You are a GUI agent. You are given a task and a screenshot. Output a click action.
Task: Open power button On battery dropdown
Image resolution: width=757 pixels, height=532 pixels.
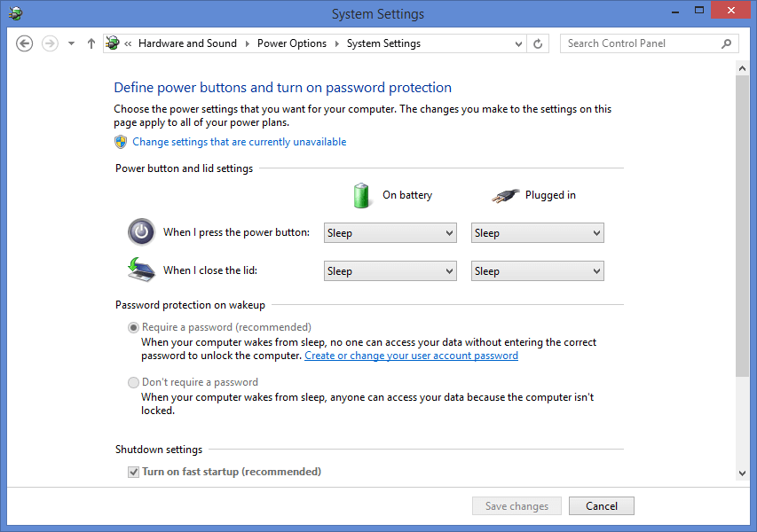point(390,233)
